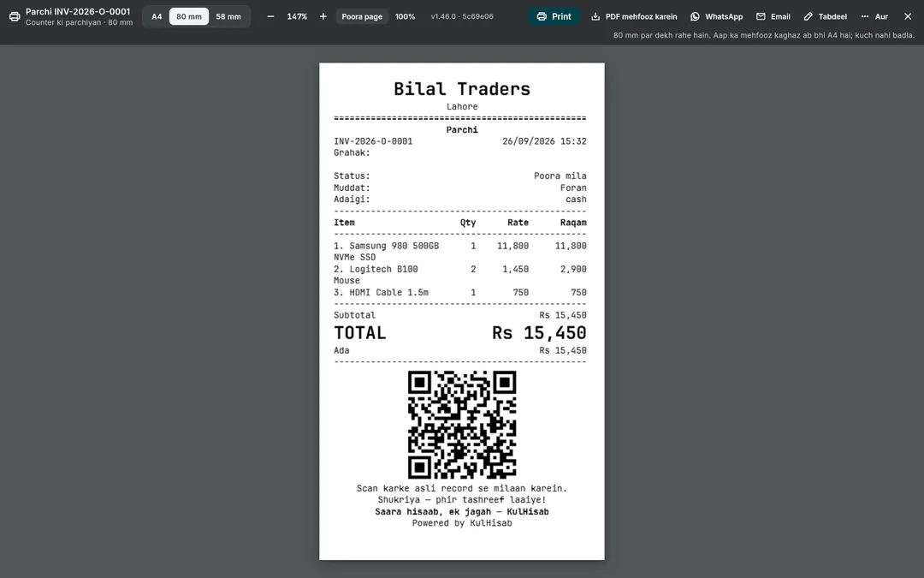Click the Foran value next to Muddat
Image resolution: width=924 pixels, height=578 pixels.
pyautogui.click(x=573, y=188)
